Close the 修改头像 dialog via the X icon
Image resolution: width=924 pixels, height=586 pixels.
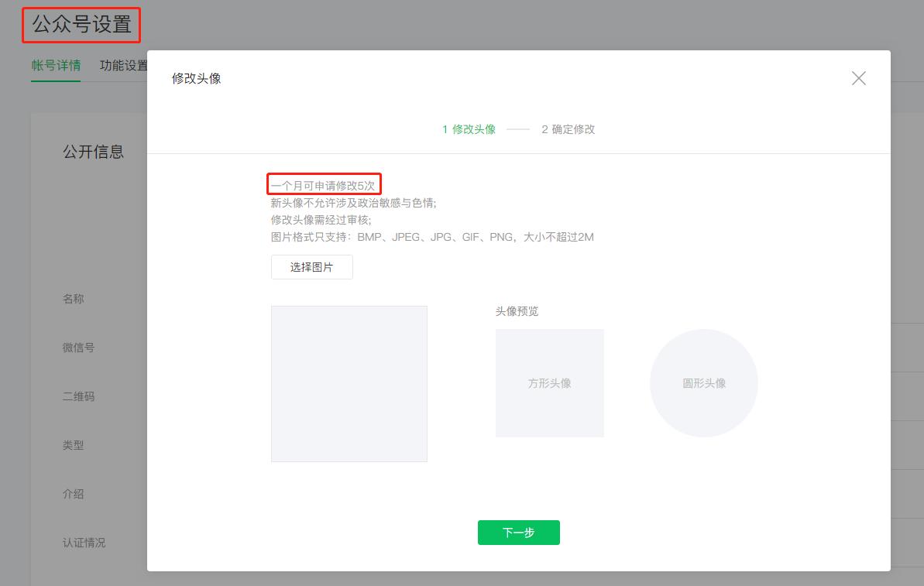[x=858, y=77]
